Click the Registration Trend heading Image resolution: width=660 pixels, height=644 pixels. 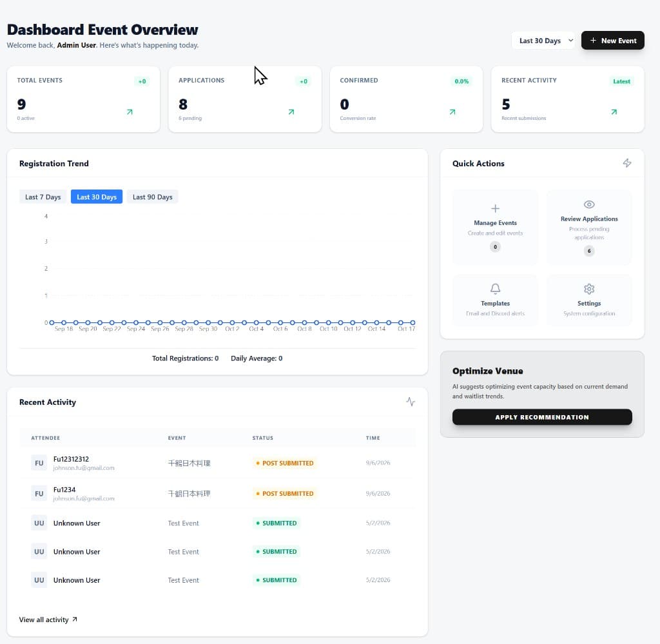54,163
